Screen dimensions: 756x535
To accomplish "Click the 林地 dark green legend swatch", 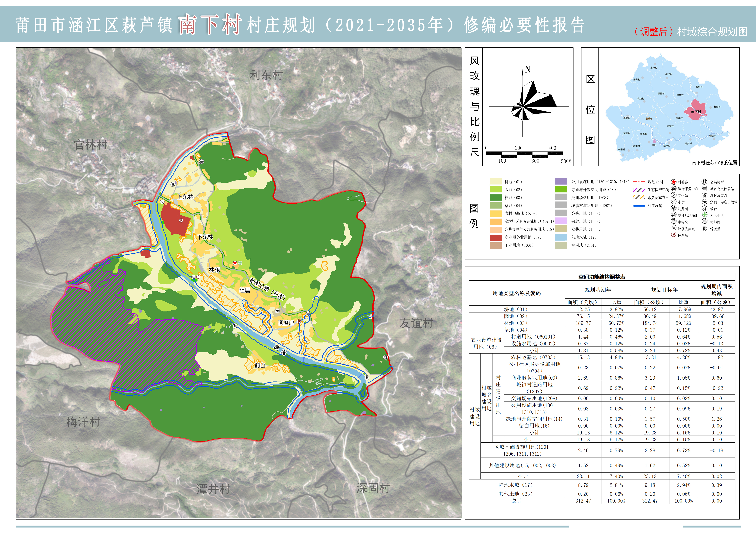I will [x=496, y=198].
